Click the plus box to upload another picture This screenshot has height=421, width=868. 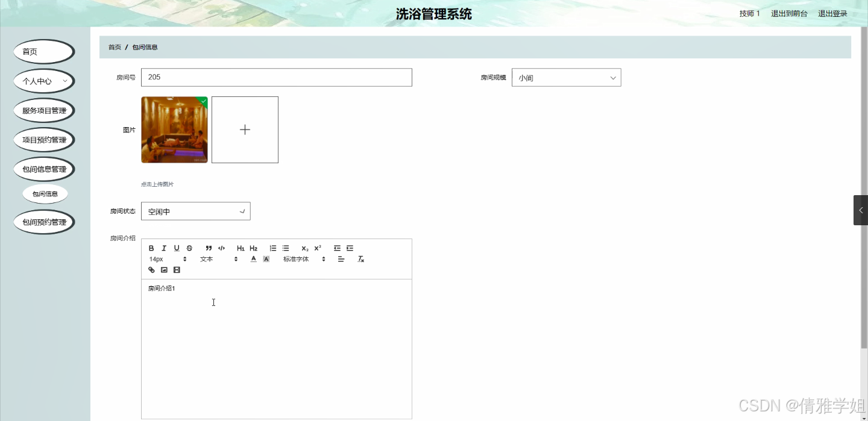(245, 129)
